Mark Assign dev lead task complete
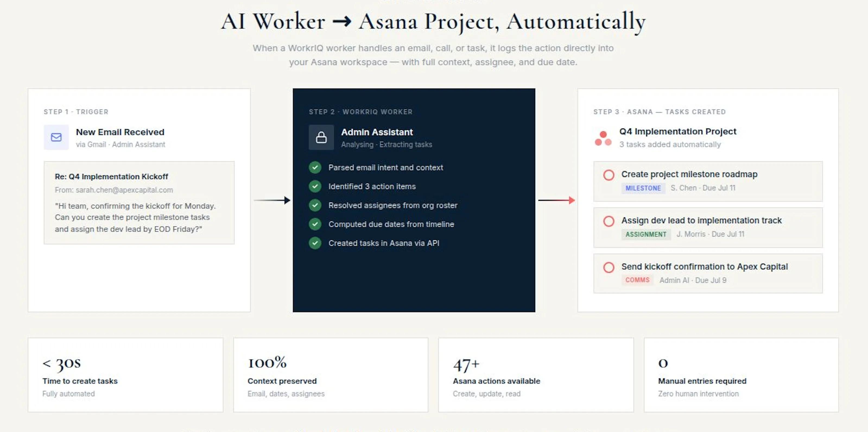 pos(609,221)
